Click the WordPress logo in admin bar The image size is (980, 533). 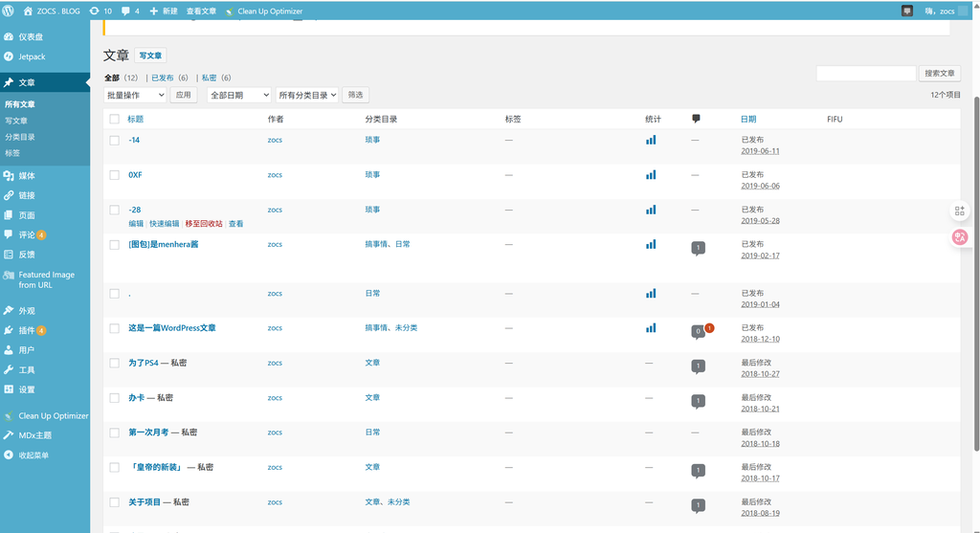10,11
